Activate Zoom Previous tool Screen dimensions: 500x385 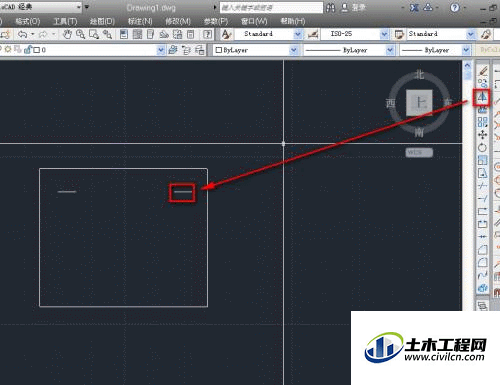click(107, 34)
